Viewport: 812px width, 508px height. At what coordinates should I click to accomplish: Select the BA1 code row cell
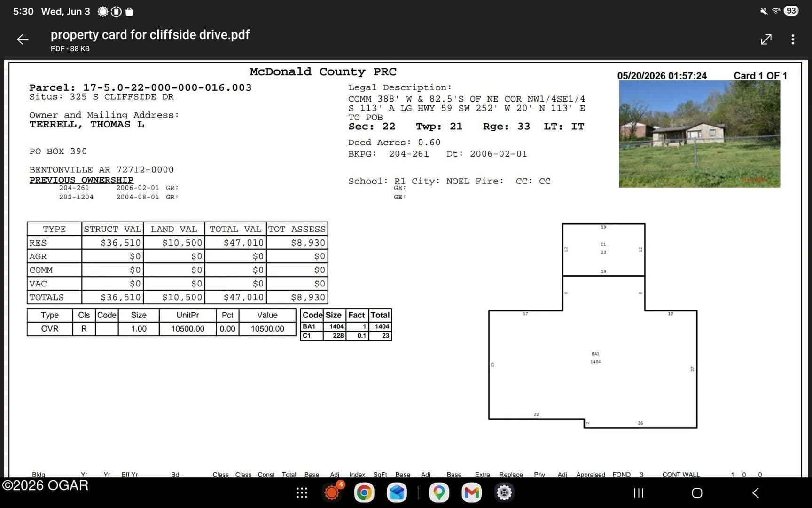pyautogui.click(x=312, y=326)
